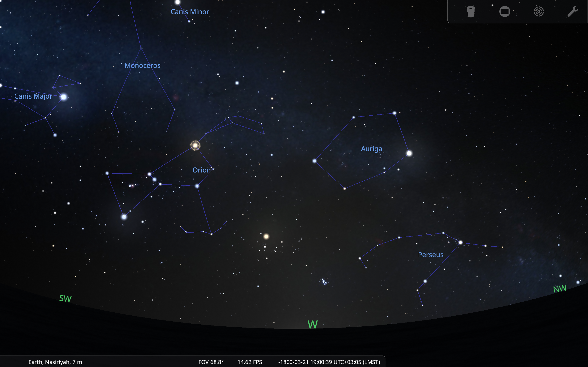
Task: Click the Orion constellation label
Action: point(201,170)
